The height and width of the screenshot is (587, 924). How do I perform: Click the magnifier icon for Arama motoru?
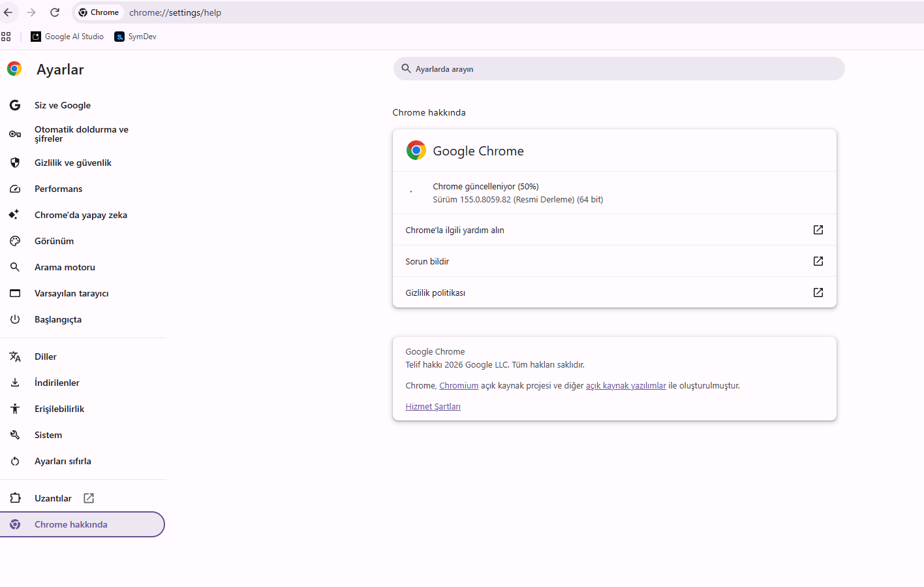click(15, 267)
